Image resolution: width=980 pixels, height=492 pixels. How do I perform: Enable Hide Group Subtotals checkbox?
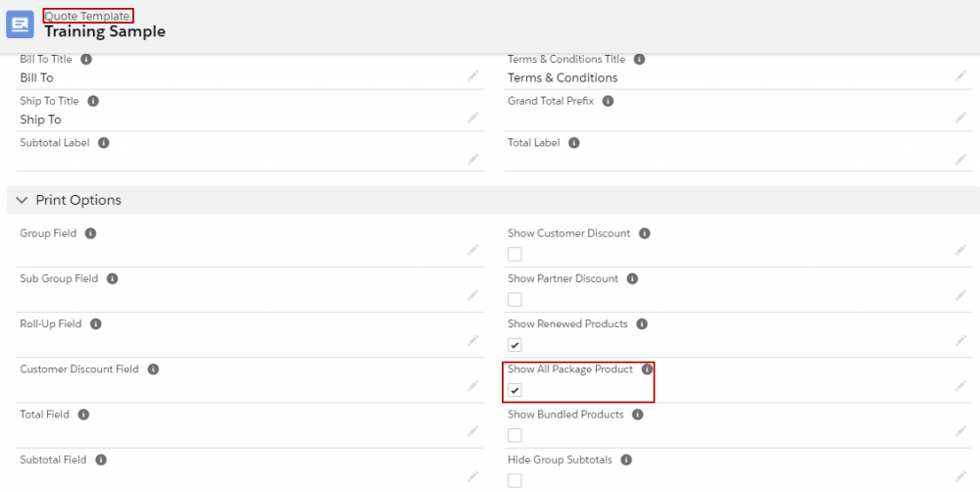[x=514, y=481]
